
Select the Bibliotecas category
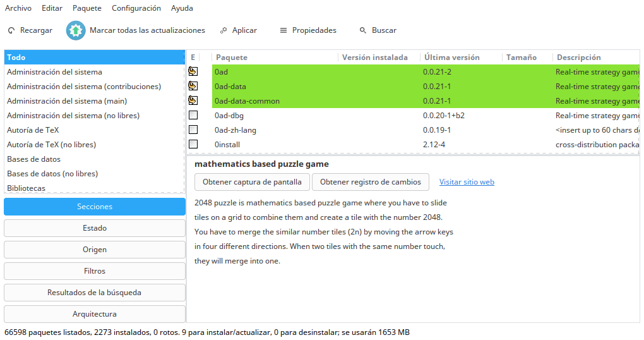[x=95, y=188]
